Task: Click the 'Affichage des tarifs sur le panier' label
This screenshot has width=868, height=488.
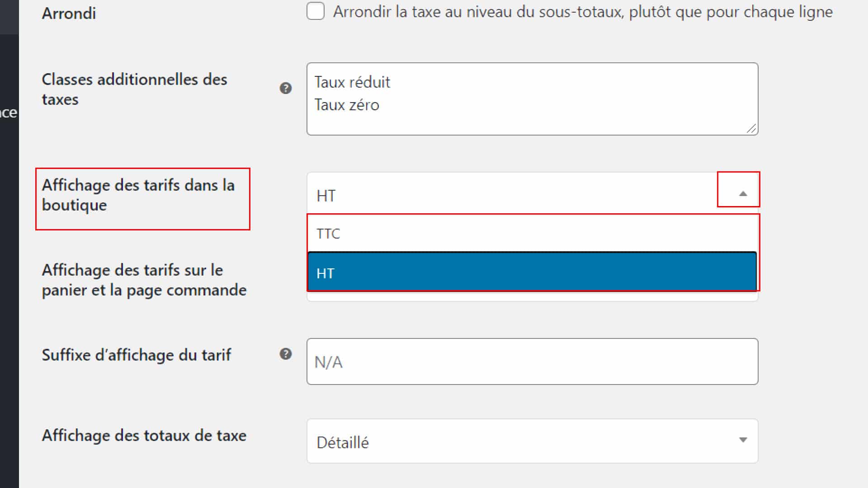Action: (144, 280)
